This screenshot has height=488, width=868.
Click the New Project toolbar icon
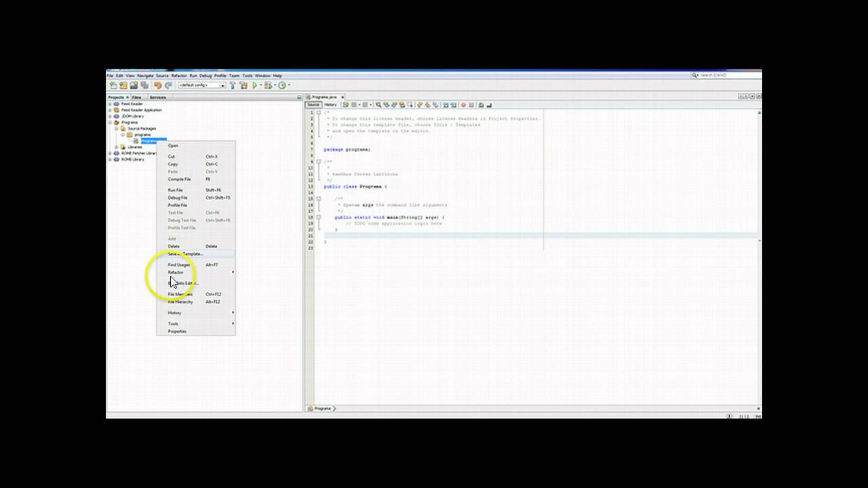[123, 85]
